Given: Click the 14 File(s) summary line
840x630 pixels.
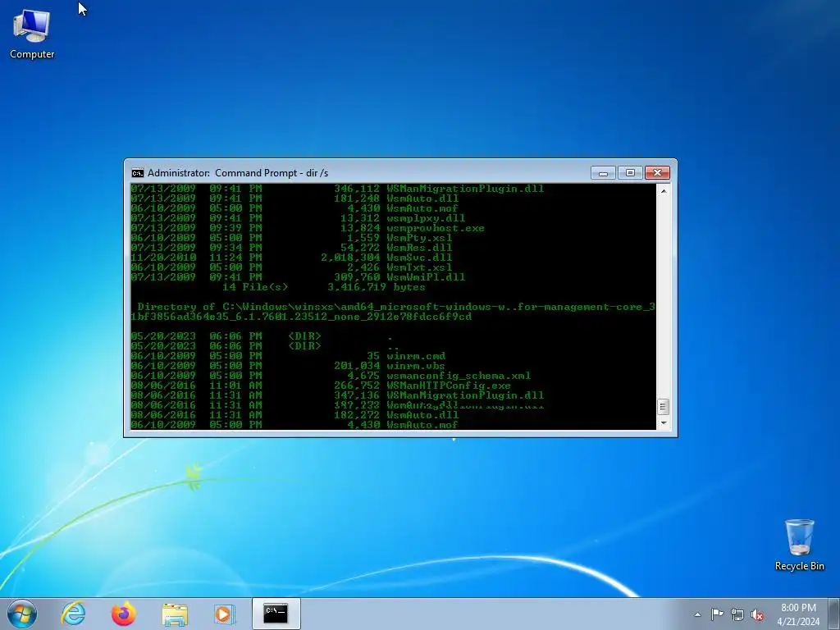Looking at the screenshot, I should (323, 287).
